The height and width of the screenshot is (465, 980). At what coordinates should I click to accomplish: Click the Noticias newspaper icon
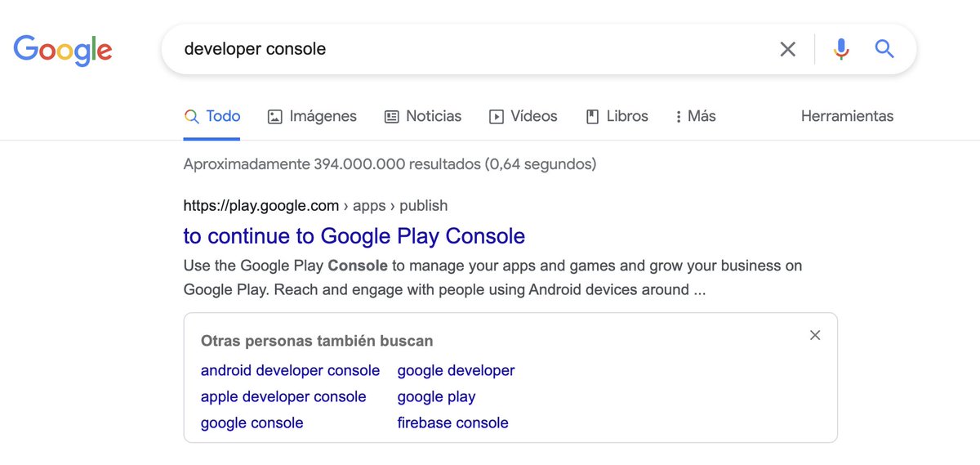(x=392, y=117)
